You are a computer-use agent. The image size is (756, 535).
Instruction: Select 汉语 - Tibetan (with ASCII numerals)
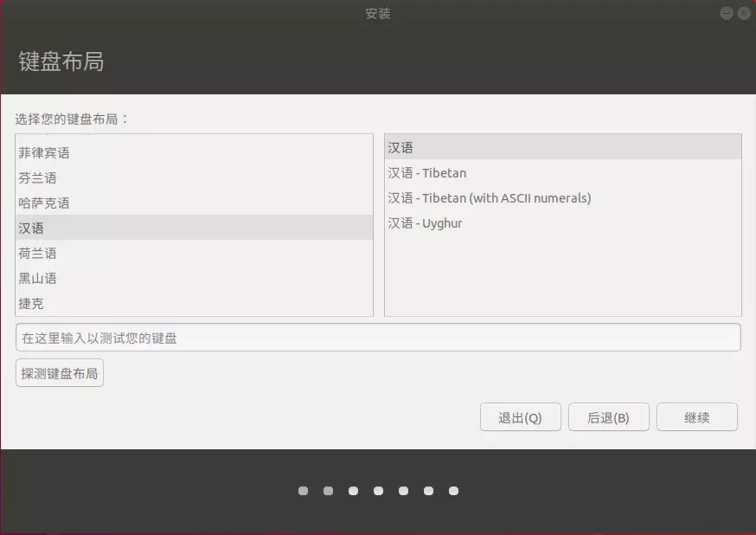(x=490, y=197)
